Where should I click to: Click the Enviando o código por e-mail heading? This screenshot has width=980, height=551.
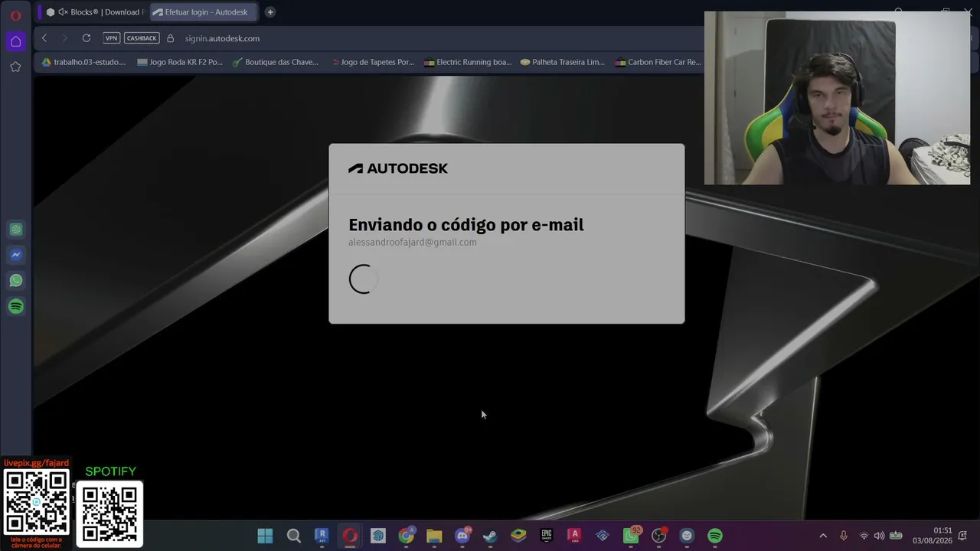tap(466, 225)
